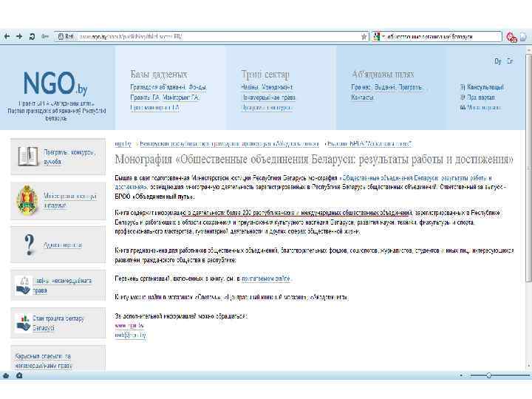Bookmark this page with the star icon

pyautogui.click(x=364, y=37)
